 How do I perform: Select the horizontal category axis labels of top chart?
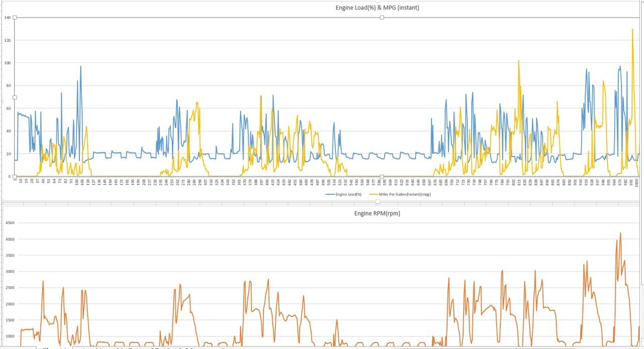[327, 182]
